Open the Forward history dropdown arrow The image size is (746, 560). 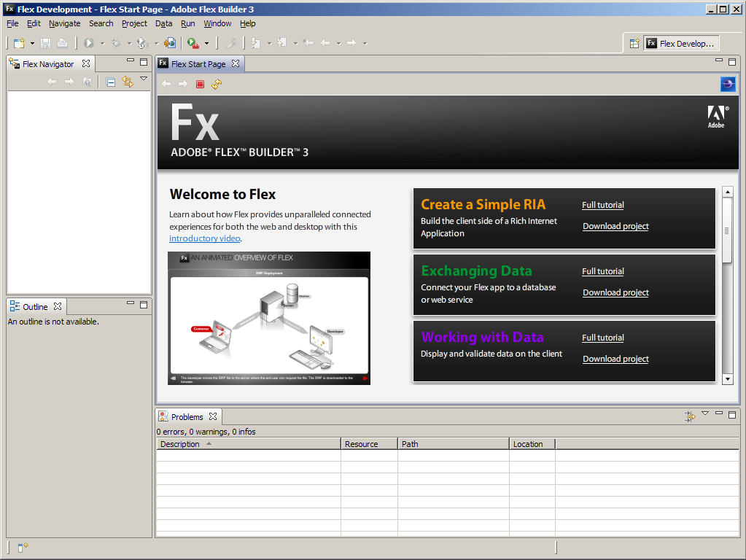tap(365, 43)
